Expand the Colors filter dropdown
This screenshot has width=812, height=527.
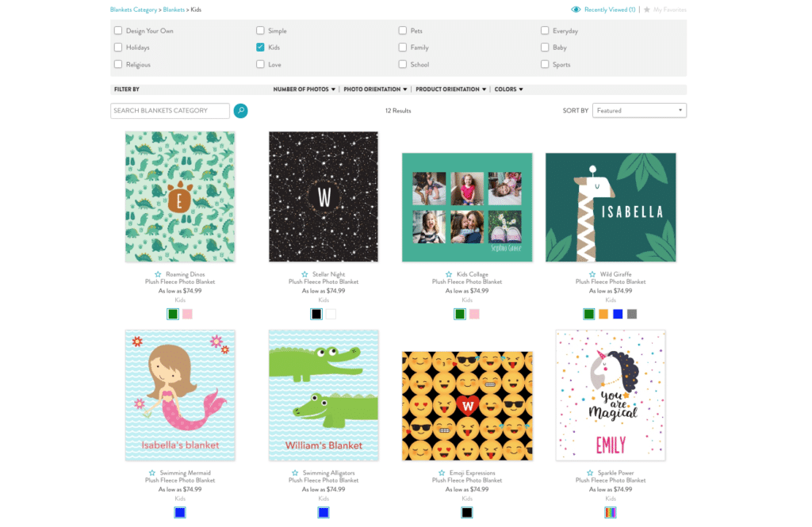508,90
